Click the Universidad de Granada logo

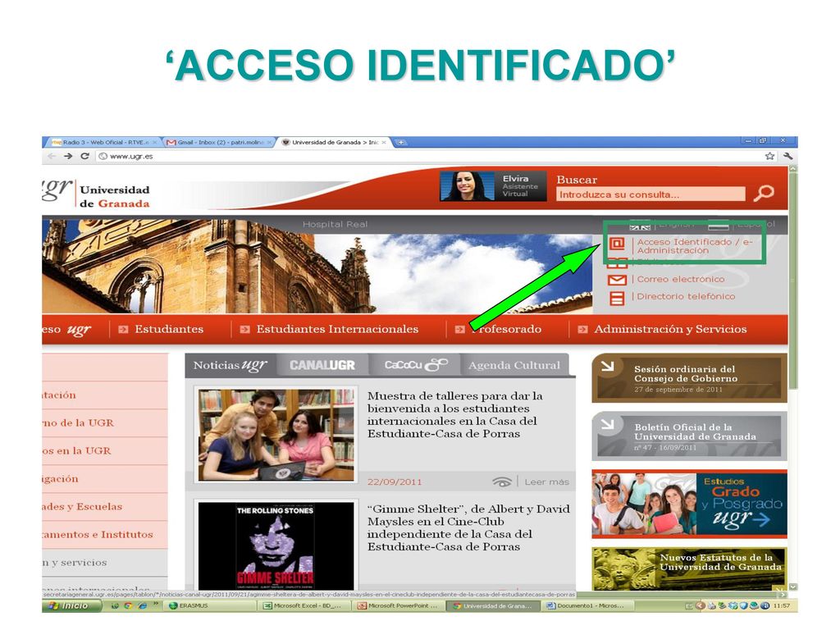pyautogui.click(x=97, y=193)
